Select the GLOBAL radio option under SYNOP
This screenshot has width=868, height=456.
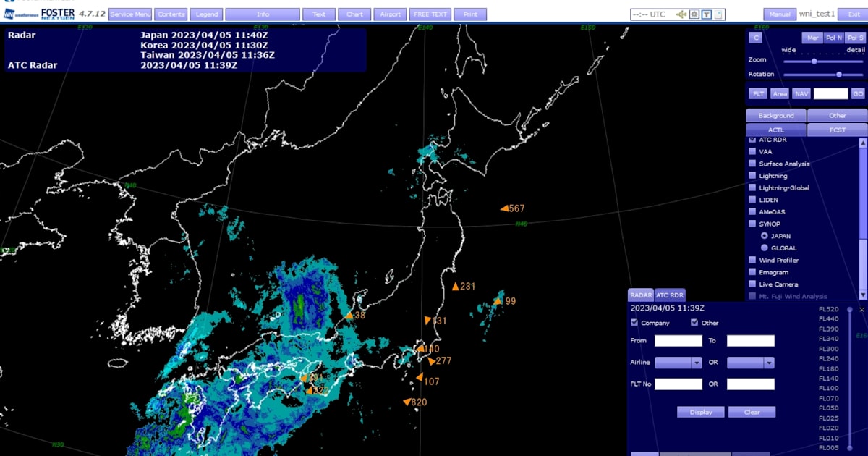point(764,248)
